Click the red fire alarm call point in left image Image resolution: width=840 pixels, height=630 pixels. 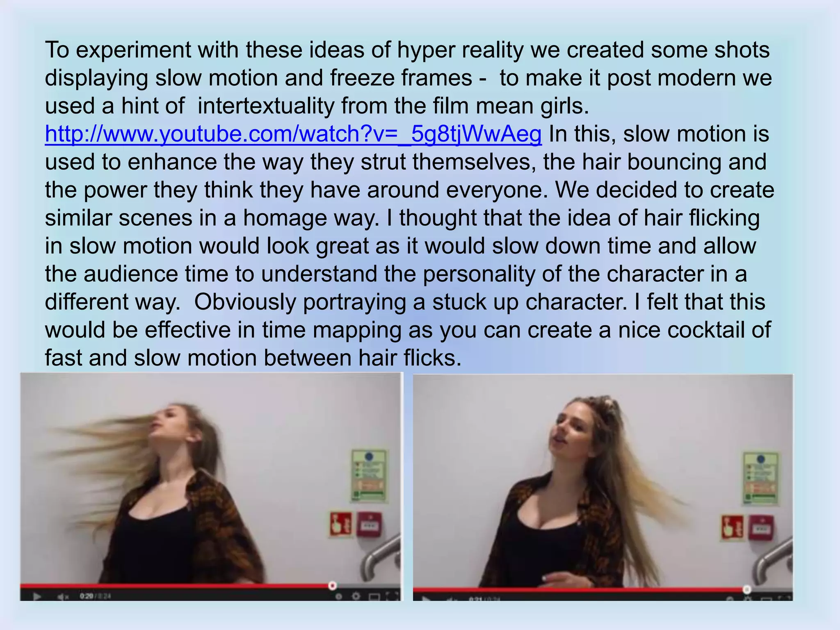click(370, 525)
